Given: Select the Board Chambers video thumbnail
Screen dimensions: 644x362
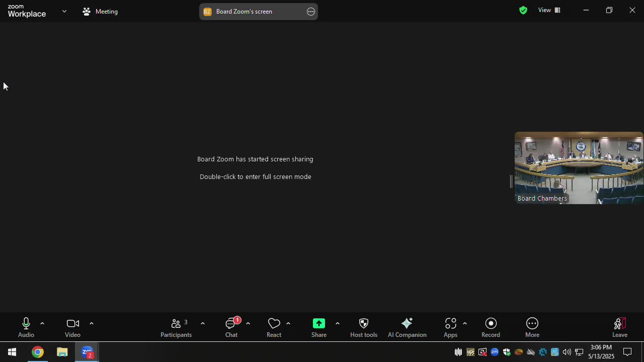Looking at the screenshot, I should (579, 167).
